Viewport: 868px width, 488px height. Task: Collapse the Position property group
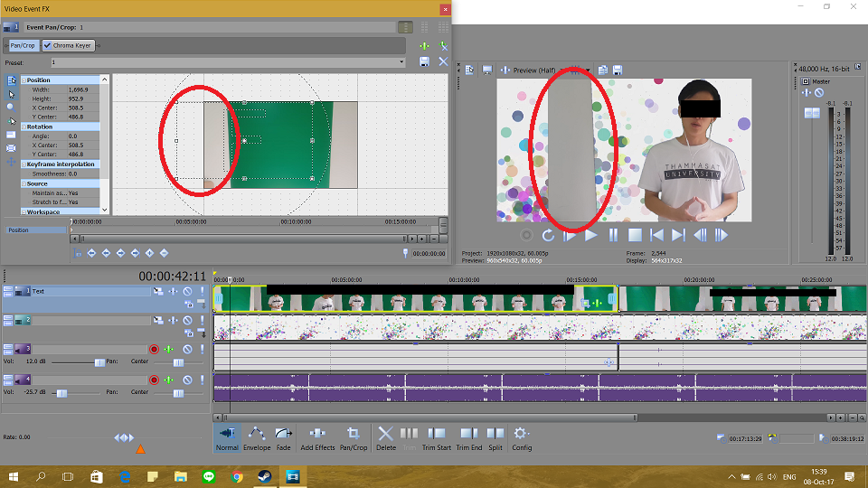coord(24,80)
